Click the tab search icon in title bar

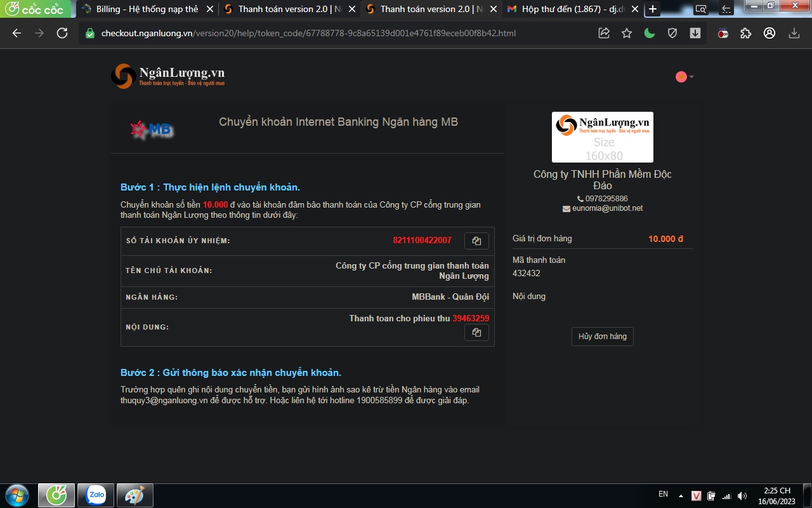click(700, 9)
